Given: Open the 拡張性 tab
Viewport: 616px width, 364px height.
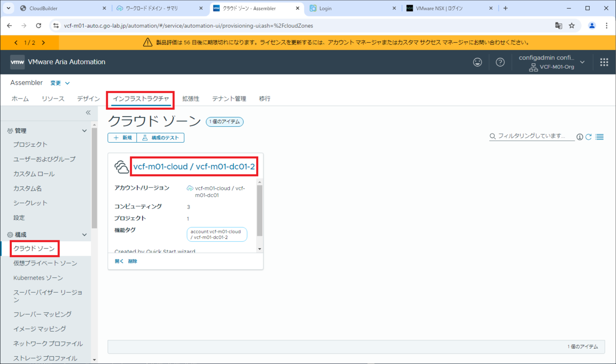Looking at the screenshot, I should pyautogui.click(x=190, y=99).
